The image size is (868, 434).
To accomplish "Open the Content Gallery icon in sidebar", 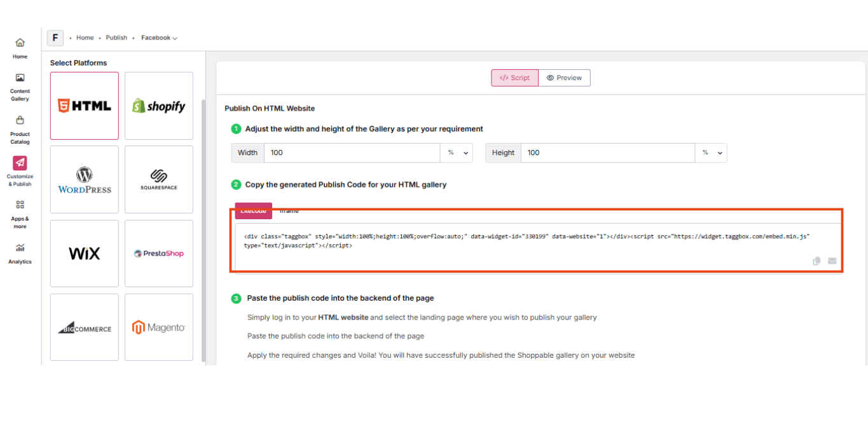I will point(20,78).
